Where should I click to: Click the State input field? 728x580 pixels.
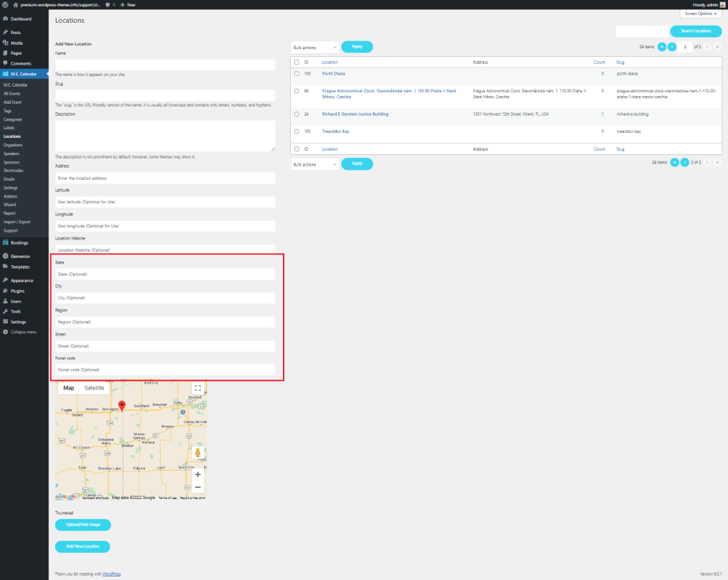(165, 274)
